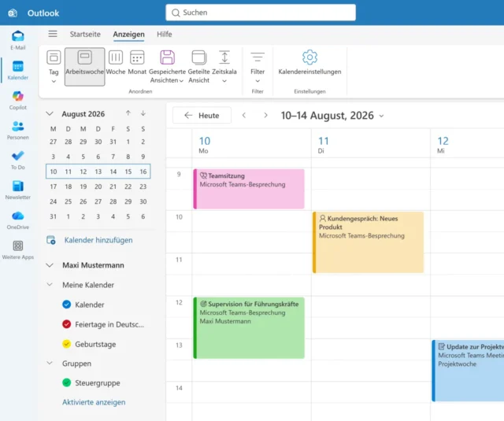Select 8 in the mini calendar
This screenshot has width=504, height=421.
pos(128,157)
